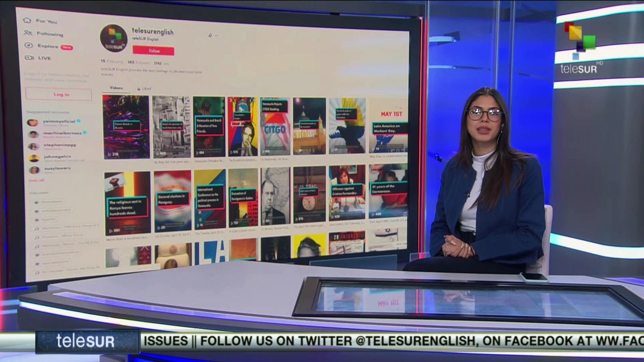Viewport: 644px width, 362px height.
Task: Play the old man portrait video thumbnail
Action: [x=276, y=196]
